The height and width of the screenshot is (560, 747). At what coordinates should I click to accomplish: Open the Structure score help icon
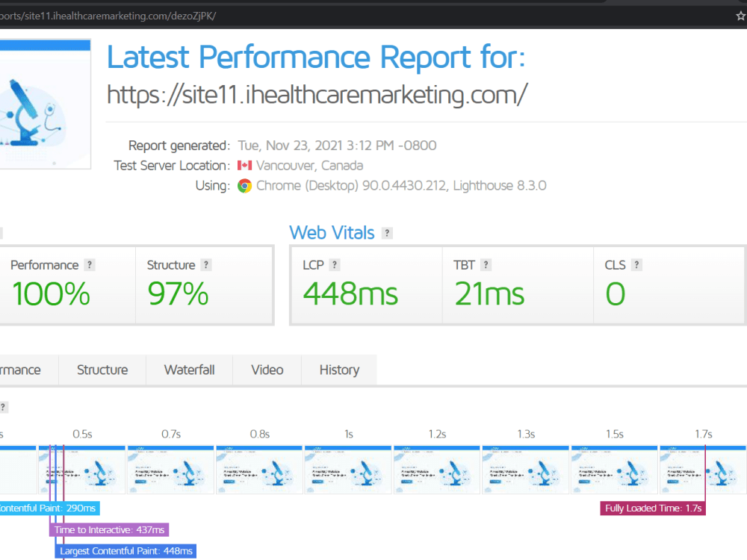coord(206,265)
